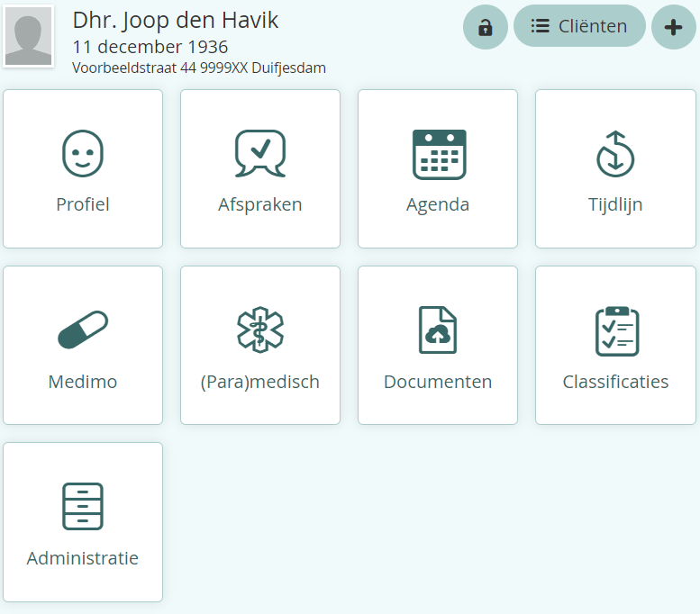This screenshot has height=614, width=700.
Task: Click the name Dhr. Joop den Havik
Action: [176, 21]
